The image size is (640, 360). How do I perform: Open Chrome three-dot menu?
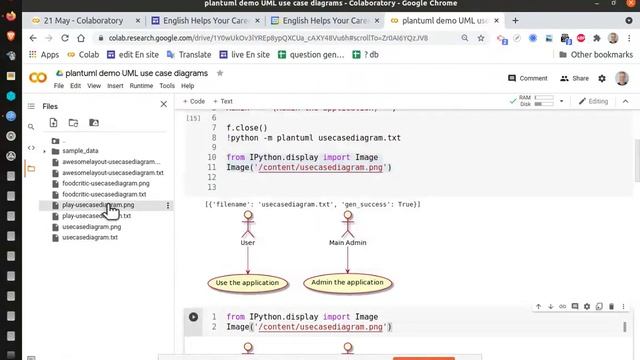(x=629, y=38)
